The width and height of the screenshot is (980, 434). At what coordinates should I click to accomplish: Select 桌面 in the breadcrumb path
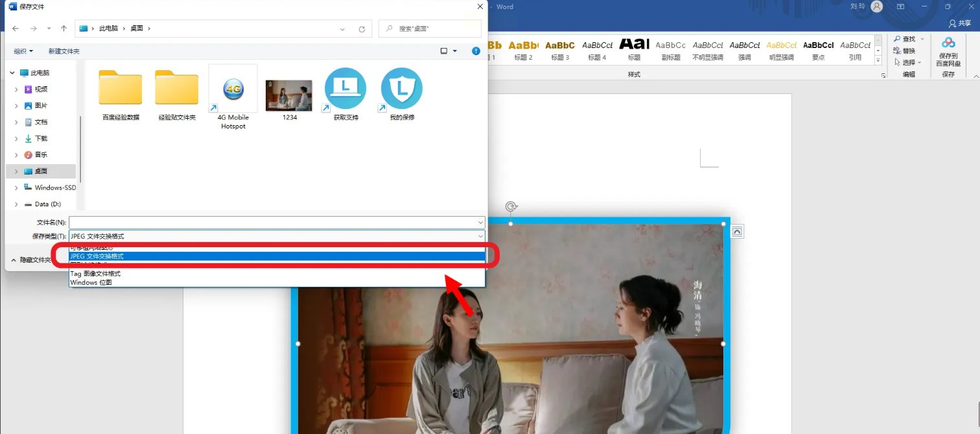137,29
